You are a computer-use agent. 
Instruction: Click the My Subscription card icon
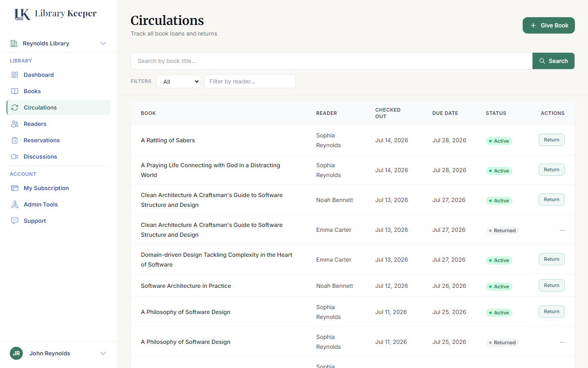(x=15, y=188)
